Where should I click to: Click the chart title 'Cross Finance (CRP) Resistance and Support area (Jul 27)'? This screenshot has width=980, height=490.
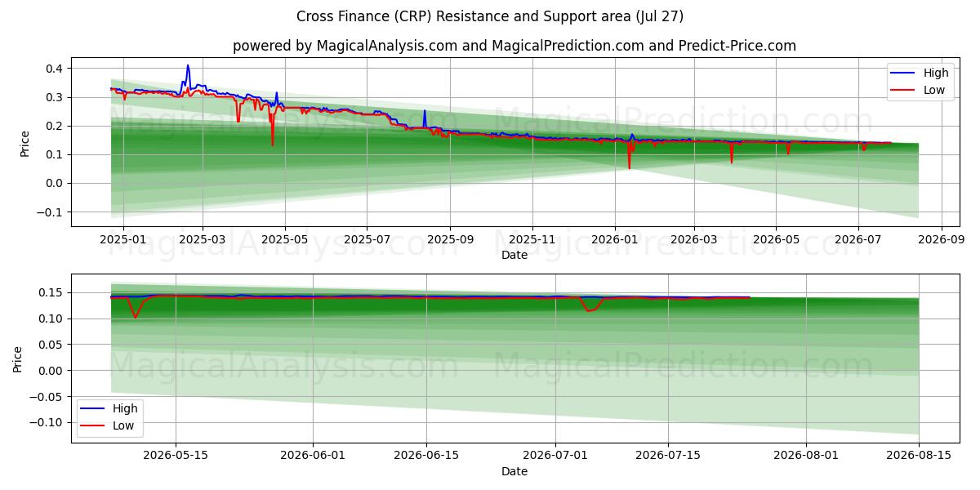(x=490, y=16)
